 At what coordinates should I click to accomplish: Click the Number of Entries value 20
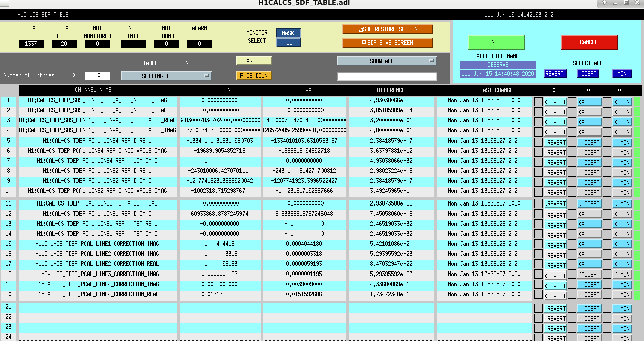(98, 76)
